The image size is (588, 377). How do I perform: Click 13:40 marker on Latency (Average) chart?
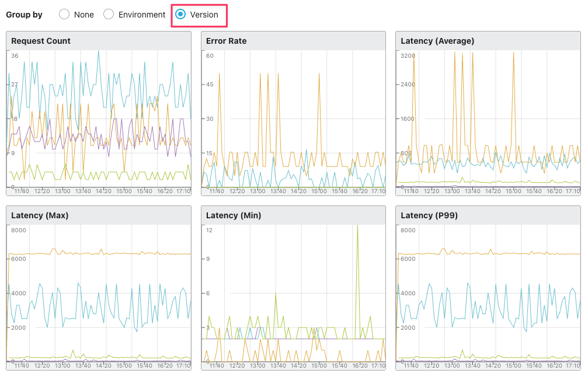[472, 191]
